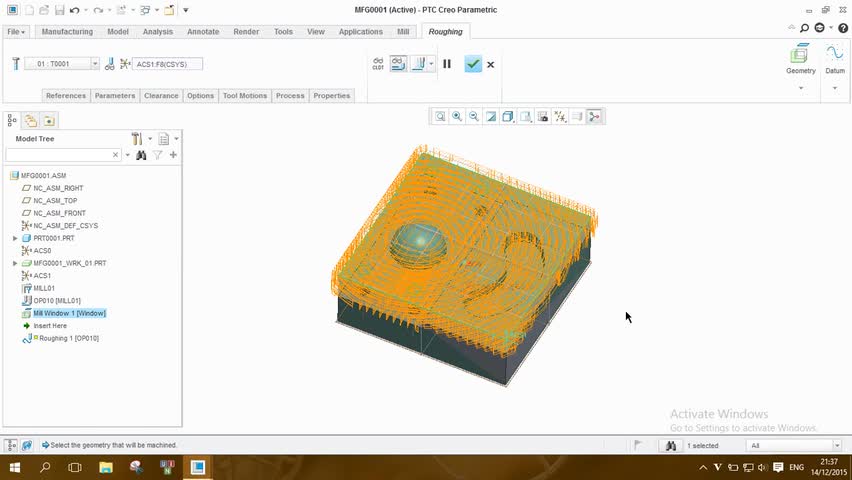This screenshot has width=852, height=480.
Task: Open the display style cube icon
Action: point(508,116)
